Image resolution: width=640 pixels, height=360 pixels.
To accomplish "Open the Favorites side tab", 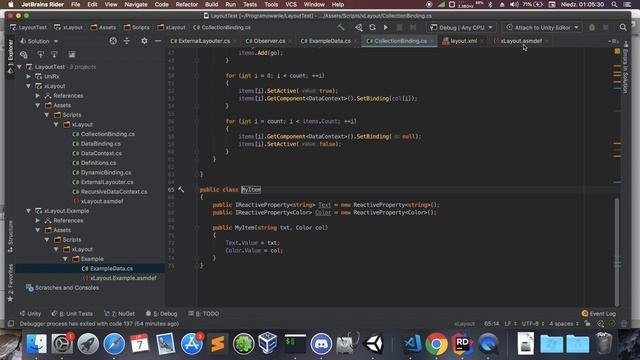I will (x=10, y=284).
